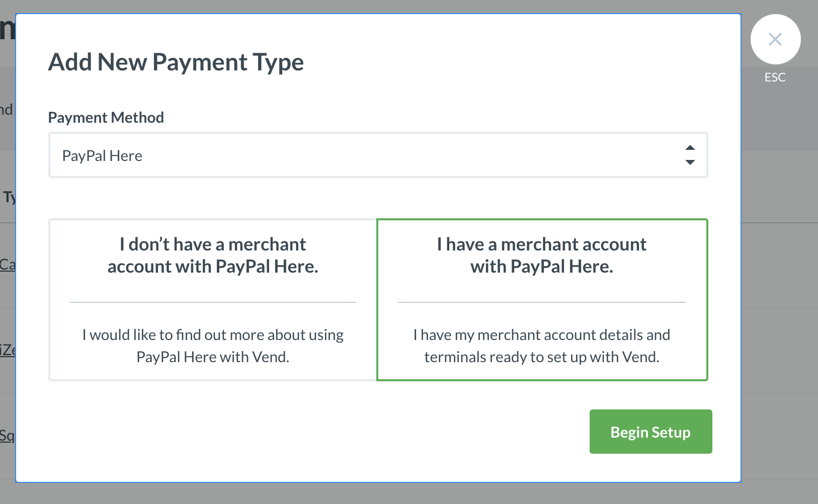
Task: Open the partially hidden "Ca" link behind dialog
Action: [x=8, y=265]
